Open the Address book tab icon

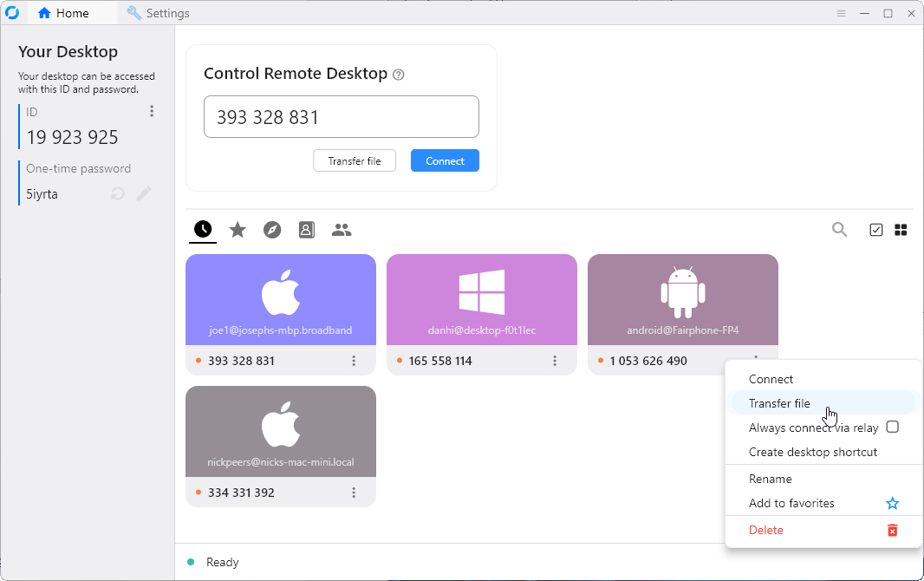click(306, 230)
